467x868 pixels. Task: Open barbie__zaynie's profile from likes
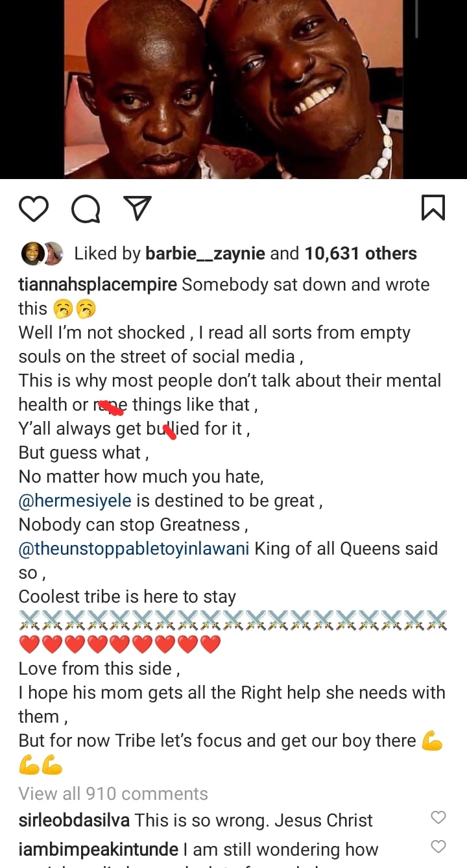tap(204, 254)
